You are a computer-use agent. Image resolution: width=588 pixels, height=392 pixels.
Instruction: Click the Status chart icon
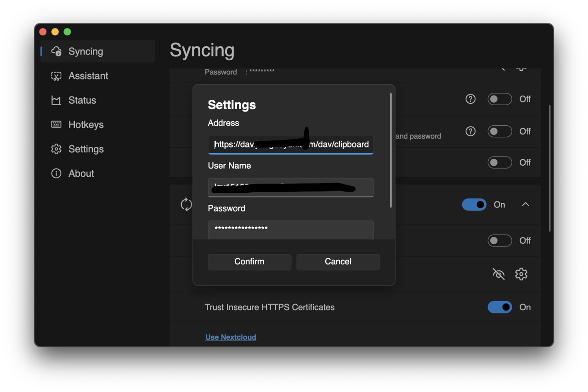pos(56,100)
